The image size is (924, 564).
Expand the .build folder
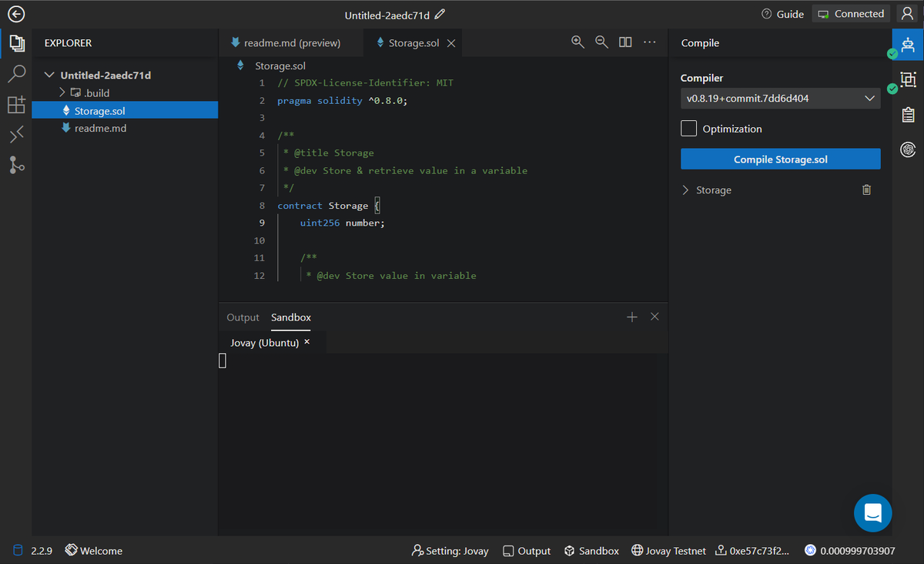[x=62, y=92]
